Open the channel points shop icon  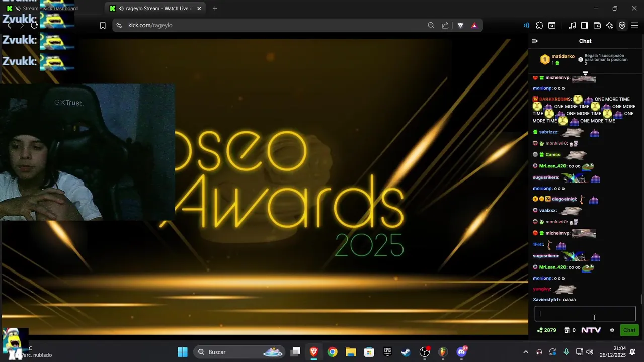tap(567, 330)
